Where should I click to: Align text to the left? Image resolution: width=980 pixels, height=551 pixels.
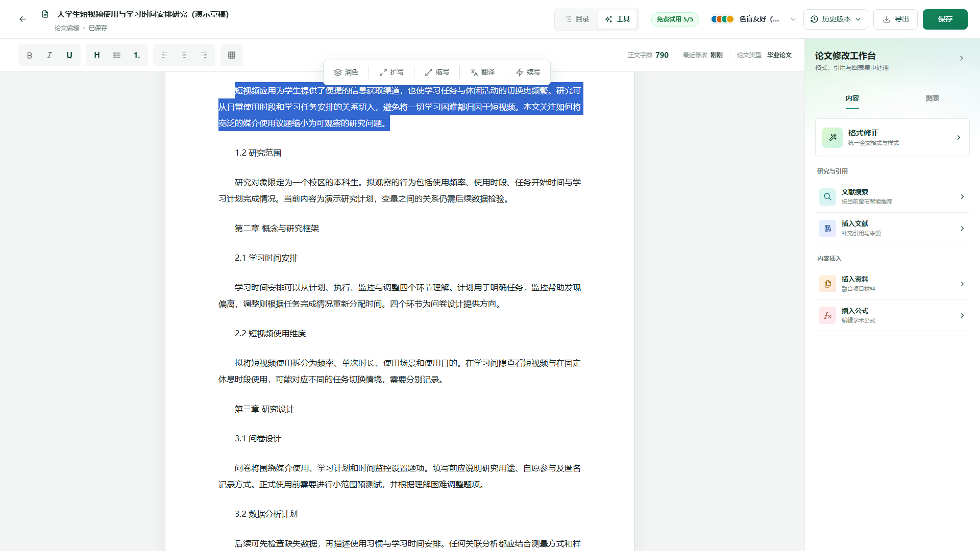164,55
